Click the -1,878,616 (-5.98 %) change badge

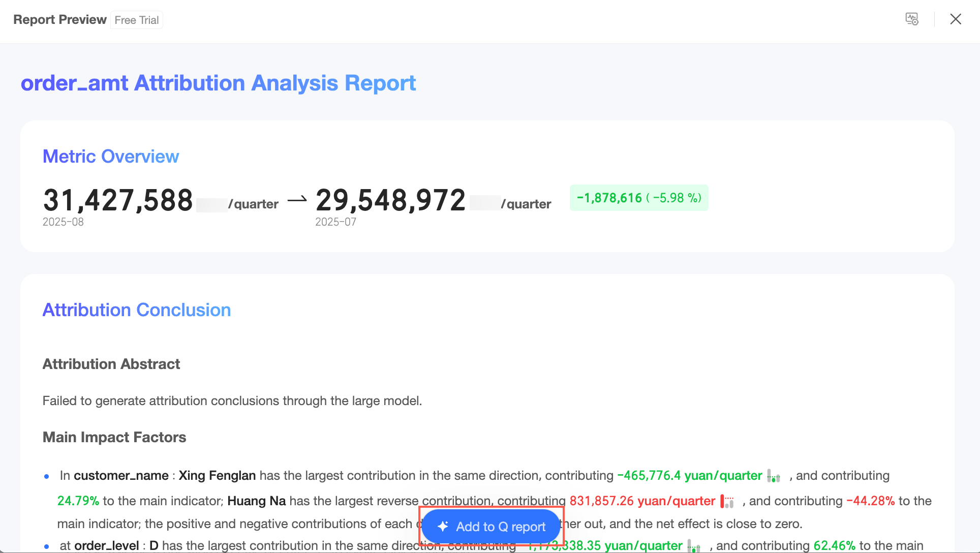(x=638, y=198)
